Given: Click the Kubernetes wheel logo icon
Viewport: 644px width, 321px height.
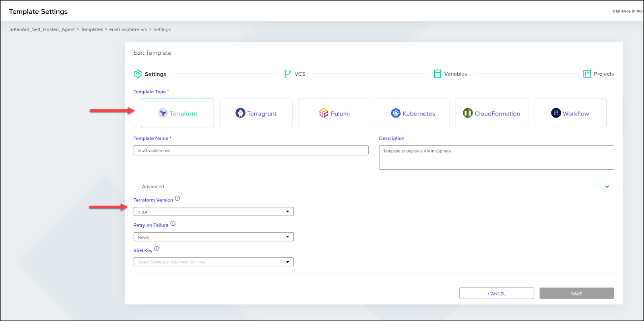Looking at the screenshot, I should 396,113.
